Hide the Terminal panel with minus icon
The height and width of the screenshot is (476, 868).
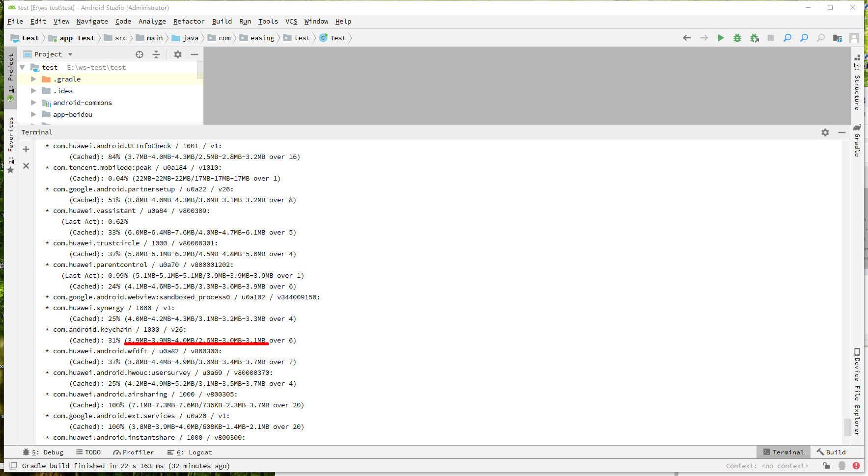click(x=842, y=132)
